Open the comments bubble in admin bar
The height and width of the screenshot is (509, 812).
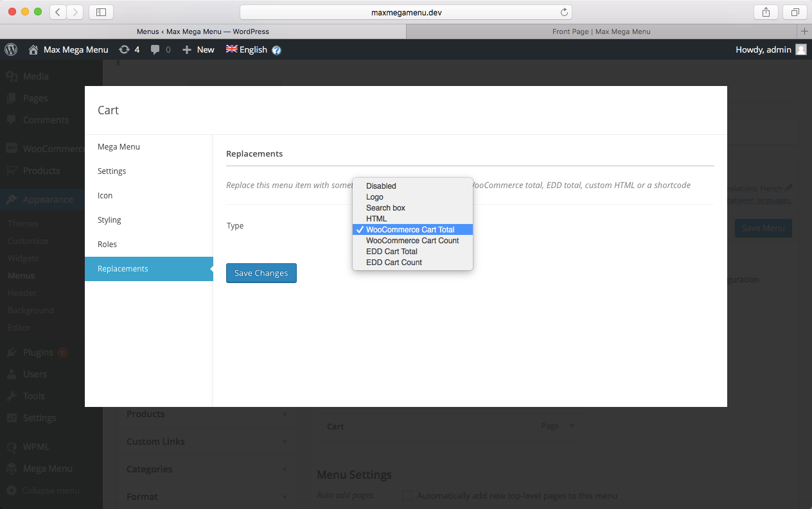point(160,49)
